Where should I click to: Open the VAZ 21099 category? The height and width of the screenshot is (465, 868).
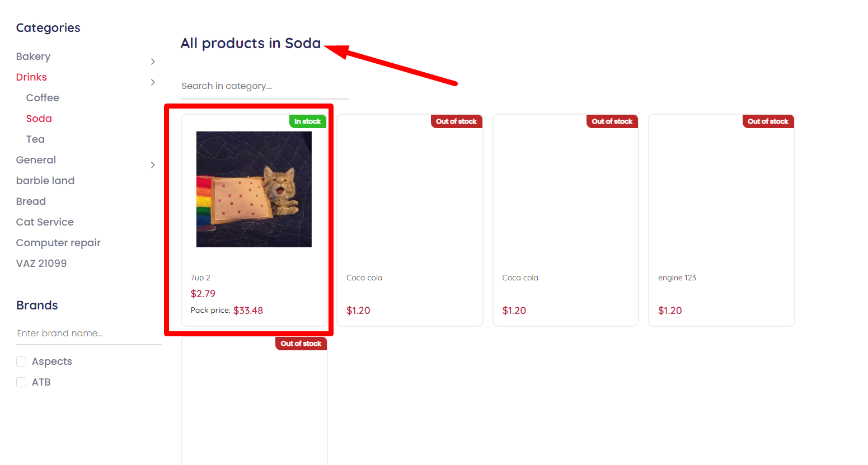(x=41, y=264)
